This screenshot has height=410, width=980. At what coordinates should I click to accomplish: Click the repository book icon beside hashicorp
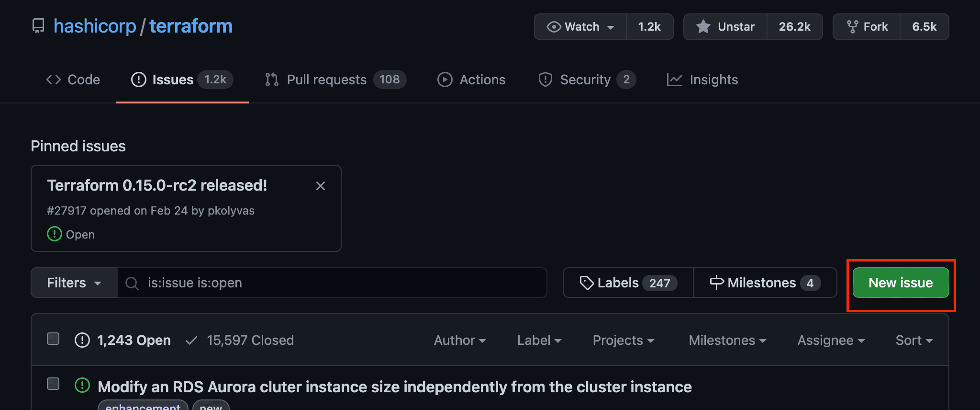[x=38, y=26]
